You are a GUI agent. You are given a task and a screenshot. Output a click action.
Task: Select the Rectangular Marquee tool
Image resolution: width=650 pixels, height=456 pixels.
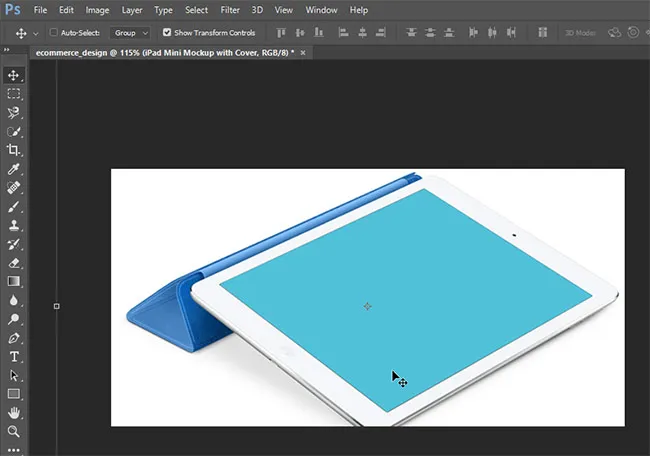[x=14, y=94]
